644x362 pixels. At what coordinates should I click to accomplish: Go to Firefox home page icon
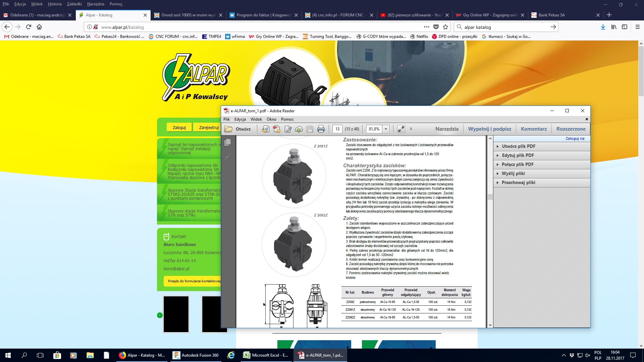click(39, 27)
